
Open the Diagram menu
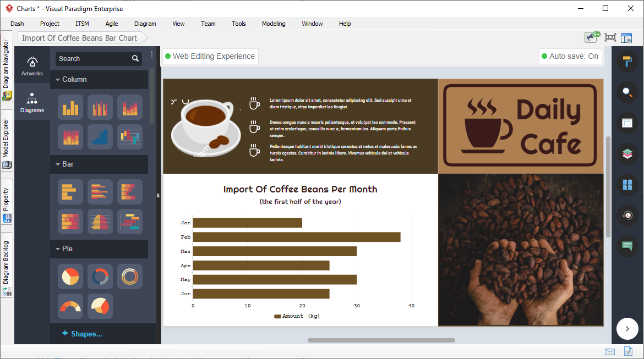pos(145,24)
